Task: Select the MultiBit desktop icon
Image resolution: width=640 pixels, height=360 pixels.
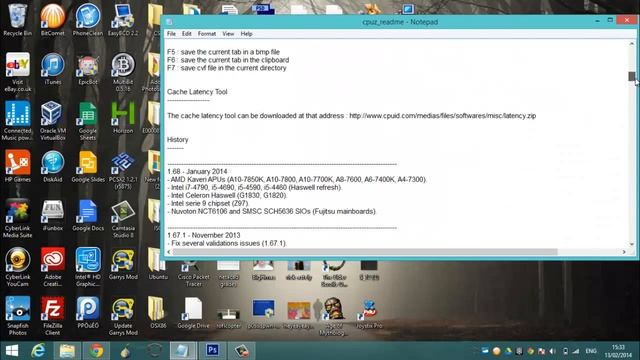Action: coord(123,72)
